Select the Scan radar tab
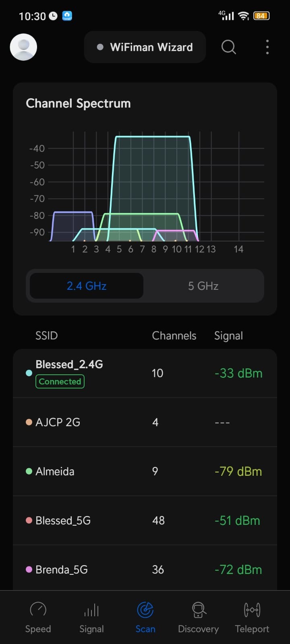Screen dimensions: 290x644 [x=145, y=610]
